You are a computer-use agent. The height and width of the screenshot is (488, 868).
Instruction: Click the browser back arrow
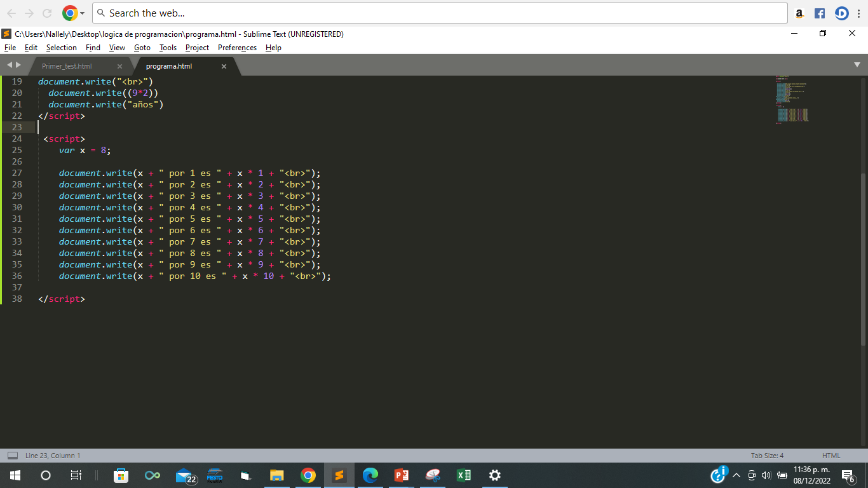pos(12,13)
